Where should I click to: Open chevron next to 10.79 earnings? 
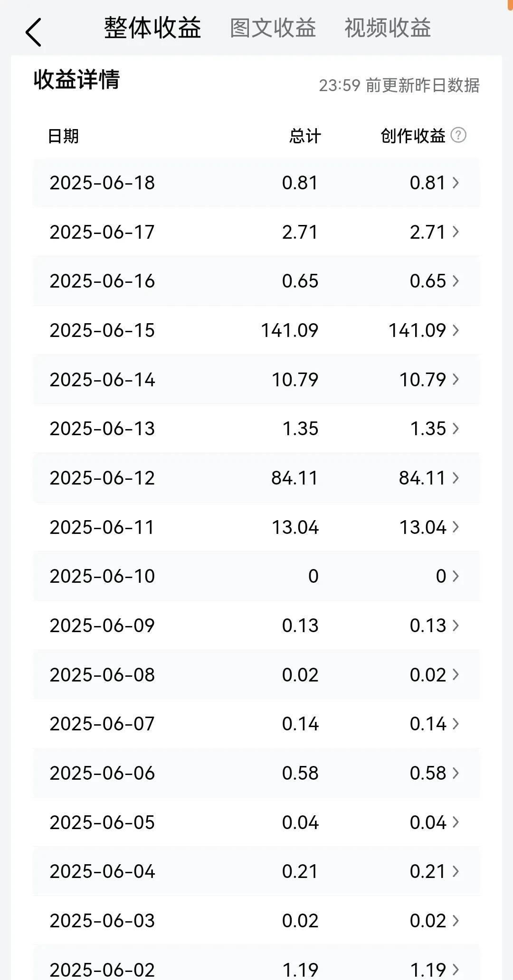[456, 380]
